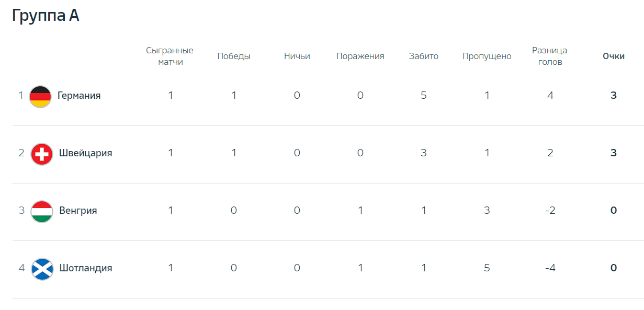Image resolution: width=644 pixels, height=310 pixels.
Task: Click the Пропущено column header
Action: coord(487,56)
